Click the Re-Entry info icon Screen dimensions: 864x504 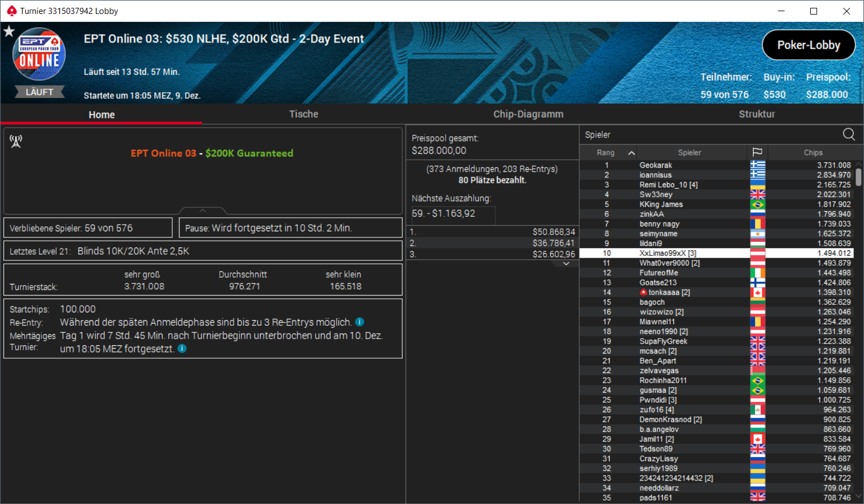(x=360, y=322)
